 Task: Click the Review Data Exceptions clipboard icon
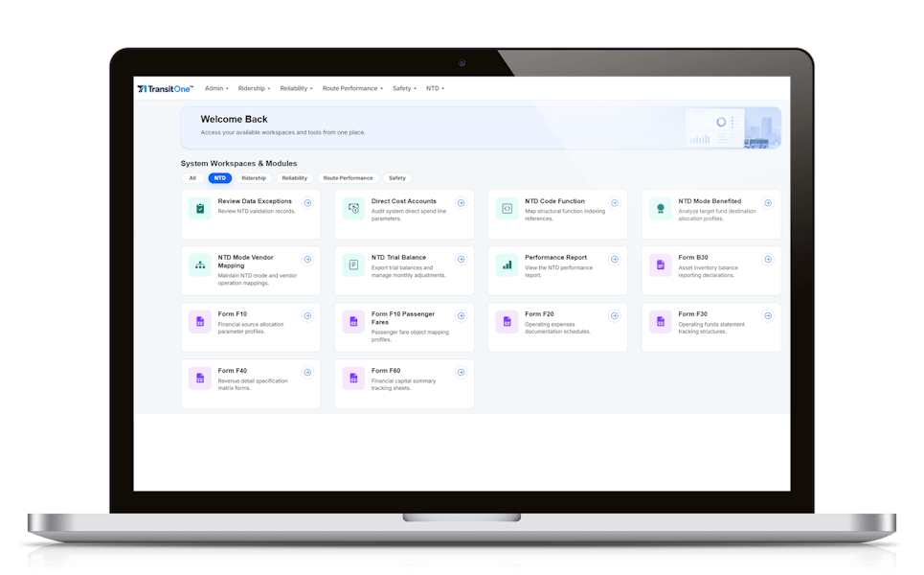pyautogui.click(x=200, y=209)
